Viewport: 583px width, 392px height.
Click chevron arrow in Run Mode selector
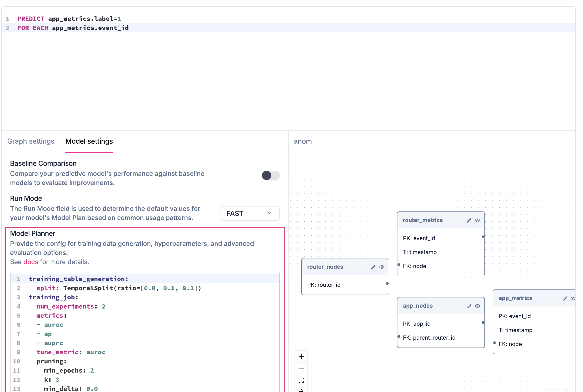pyautogui.click(x=269, y=213)
